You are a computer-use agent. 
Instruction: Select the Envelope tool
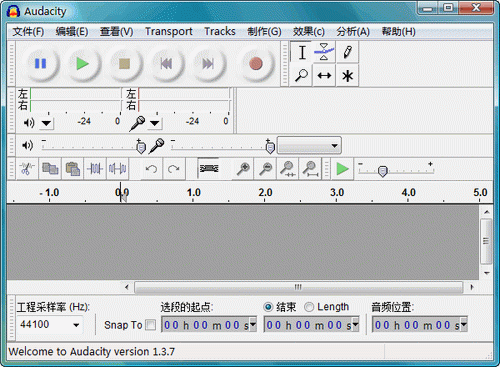coord(324,52)
